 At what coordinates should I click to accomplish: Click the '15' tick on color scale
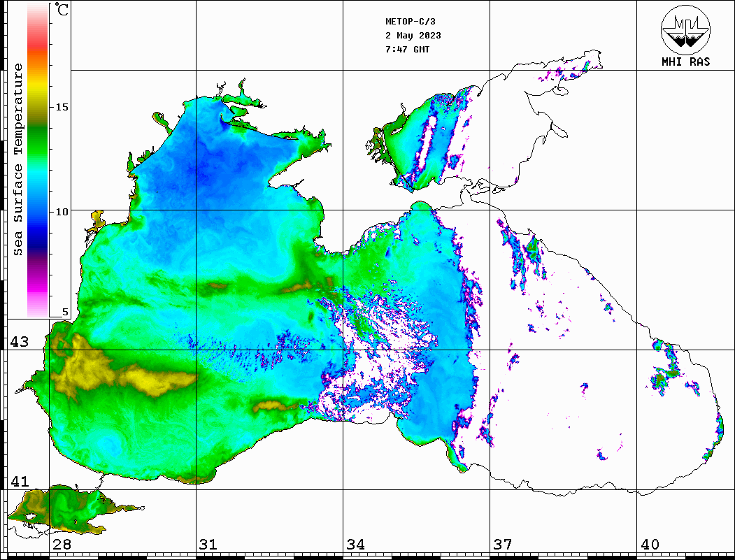click(62, 107)
